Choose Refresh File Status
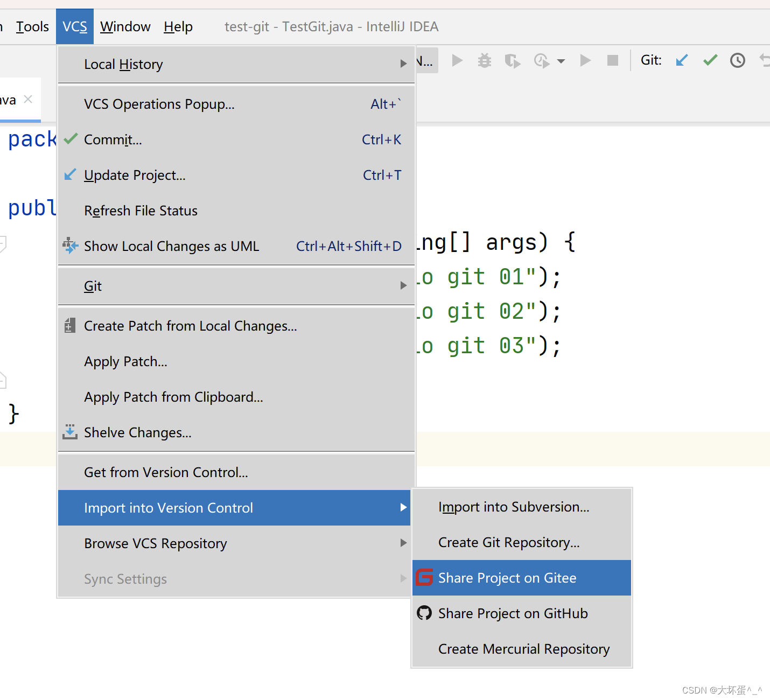The width and height of the screenshot is (770, 700). coord(236,211)
